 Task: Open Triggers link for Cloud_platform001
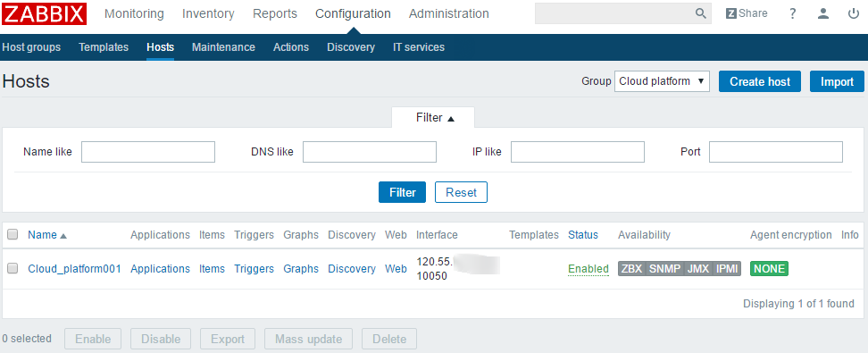pos(255,269)
